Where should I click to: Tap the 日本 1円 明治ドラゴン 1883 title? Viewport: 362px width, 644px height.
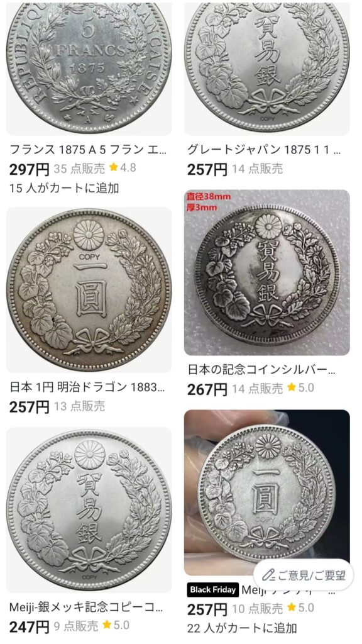pos(87,387)
